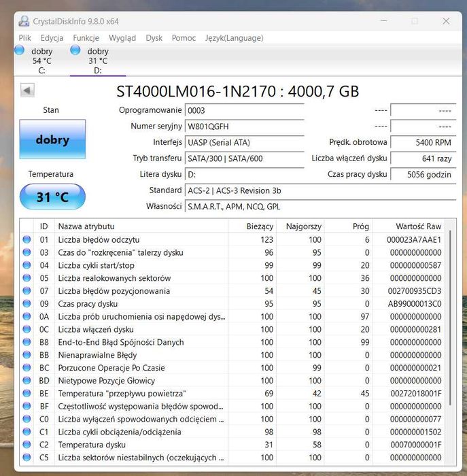This screenshot has width=467, height=476.
Task: Open the Edycja menu
Action: (x=52, y=38)
